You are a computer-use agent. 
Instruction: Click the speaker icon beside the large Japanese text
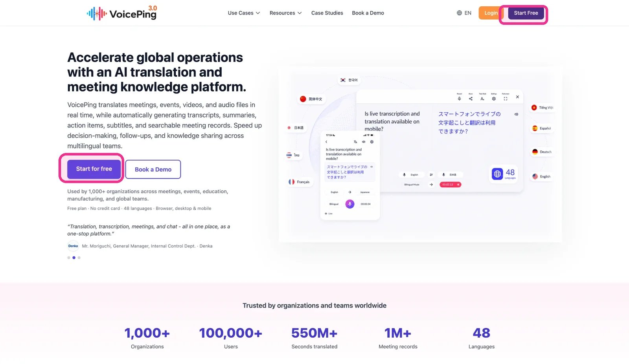(x=516, y=114)
